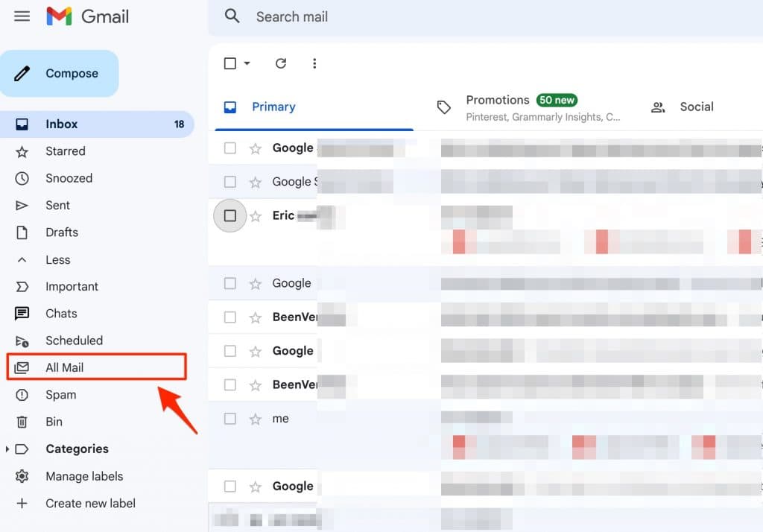The image size is (763, 532).
Task: Star the Eric email
Action: [x=256, y=216]
